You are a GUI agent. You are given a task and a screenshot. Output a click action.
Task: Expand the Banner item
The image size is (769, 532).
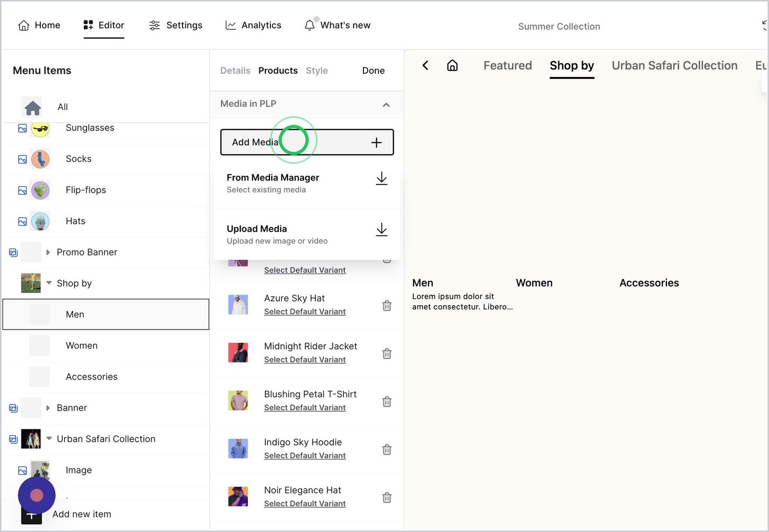click(48, 408)
